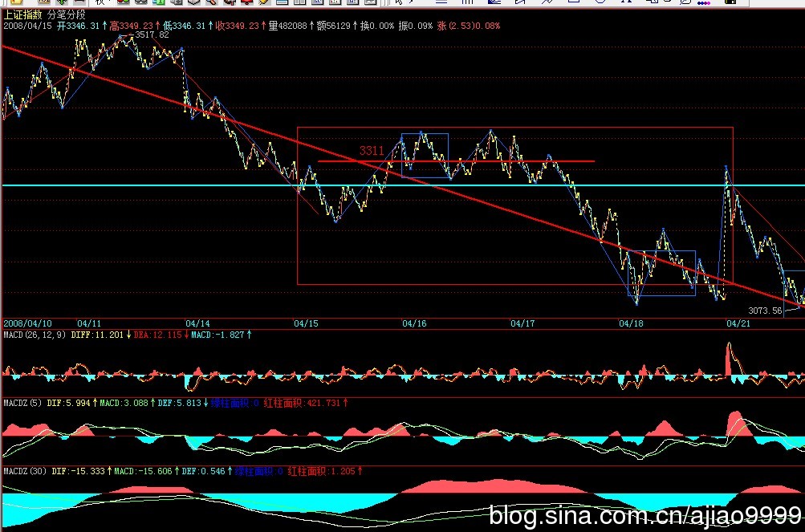Click the 收3349.23 closing price readout
805x532 pixels.
[x=240, y=26]
